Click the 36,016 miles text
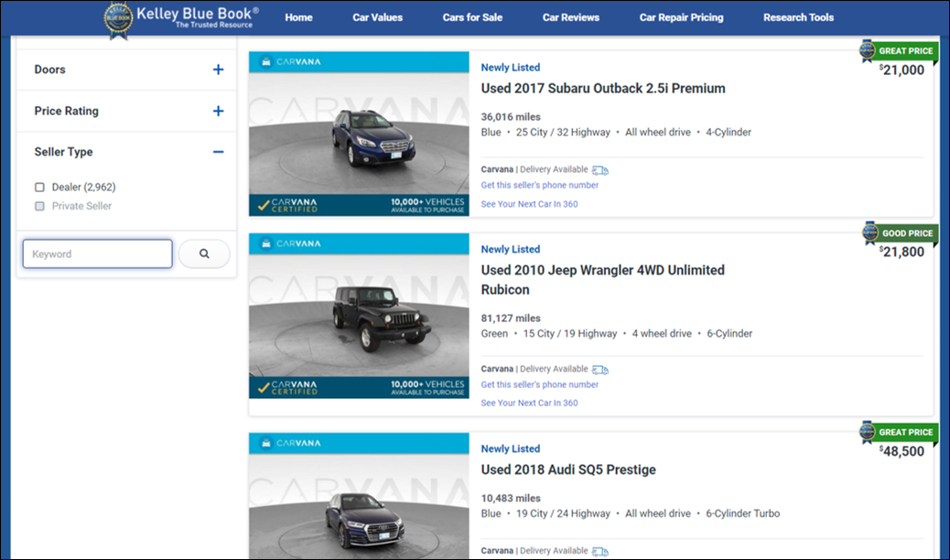The width and height of the screenshot is (950, 560). tap(511, 117)
